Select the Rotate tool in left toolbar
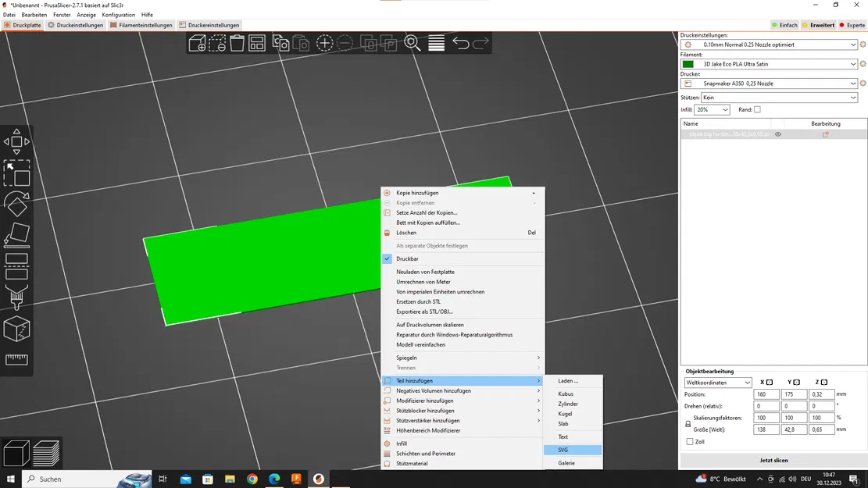Viewport: 868px width, 488px height. tap(16, 205)
